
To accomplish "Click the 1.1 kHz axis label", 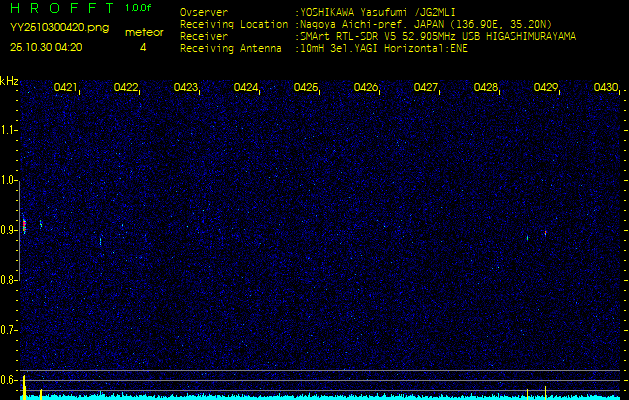I will 8,130.
